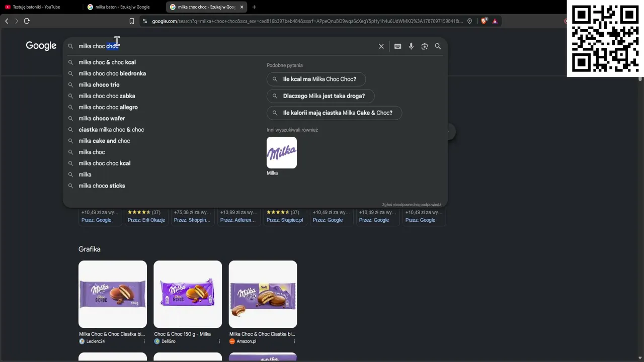The height and width of the screenshot is (362, 644).
Task: Open the on-screen keyboard input tool
Action: click(x=397, y=46)
